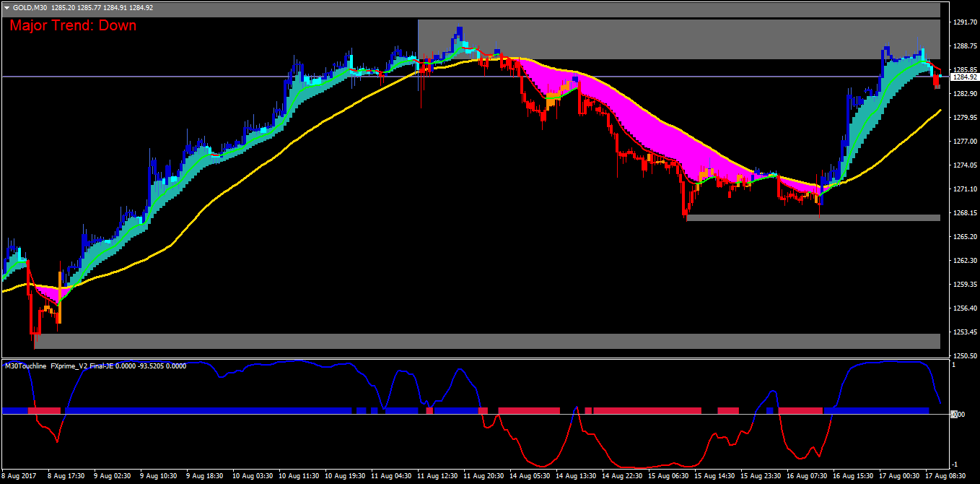980x484 pixels.
Task: Click the '15 Aug 06:30' time label
Action: click(x=668, y=477)
